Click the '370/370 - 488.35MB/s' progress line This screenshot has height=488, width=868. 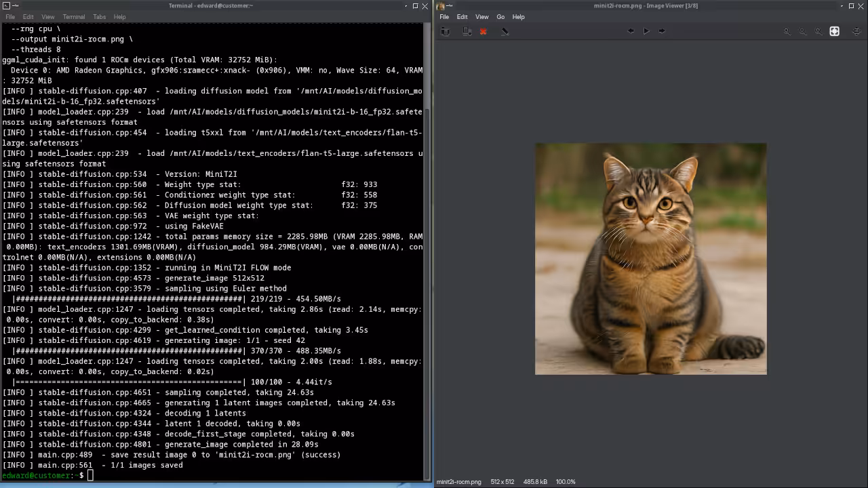click(176, 351)
